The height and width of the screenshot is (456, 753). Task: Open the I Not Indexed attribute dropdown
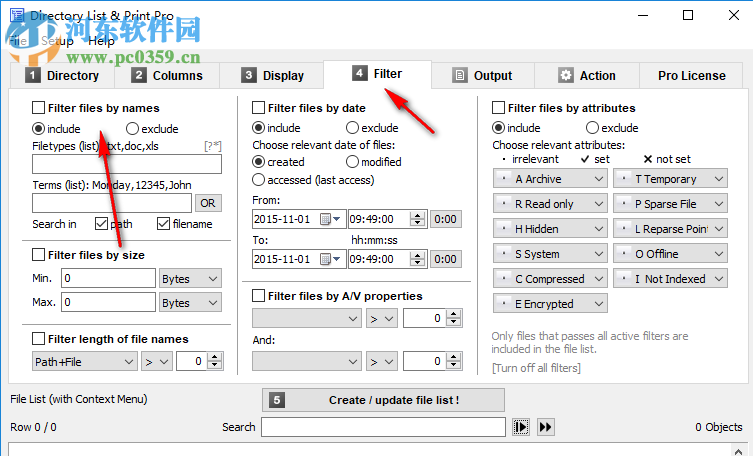(670, 278)
